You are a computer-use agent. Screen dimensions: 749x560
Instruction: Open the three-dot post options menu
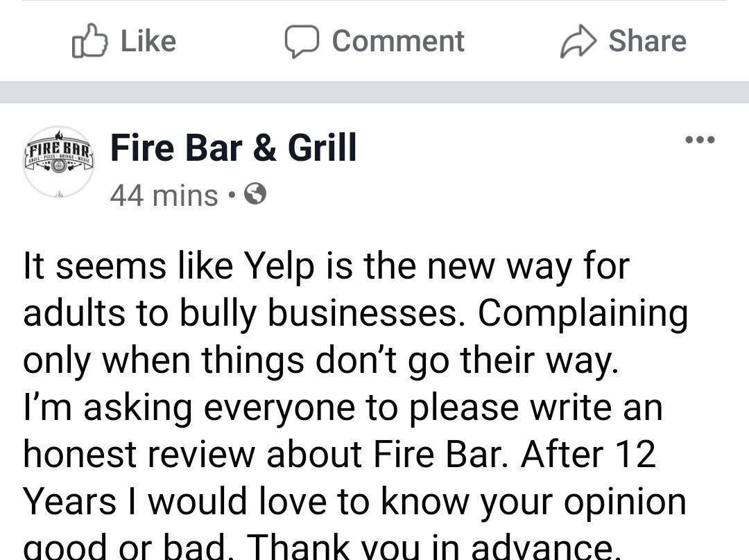click(x=699, y=139)
